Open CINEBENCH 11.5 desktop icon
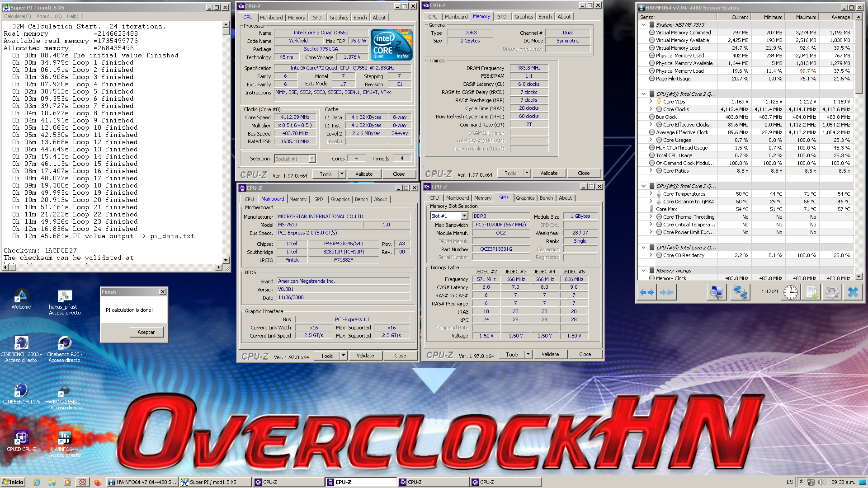This screenshot has width=868, height=488. (x=21, y=394)
